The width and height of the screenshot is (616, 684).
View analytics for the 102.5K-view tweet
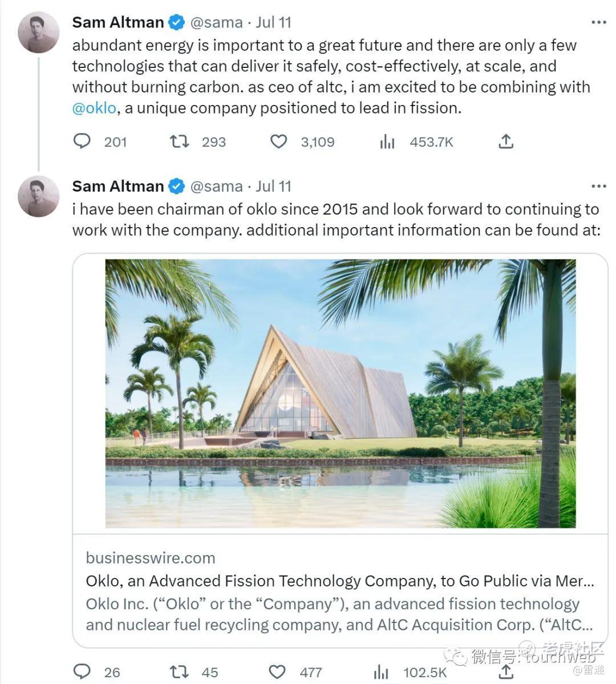click(x=381, y=672)
